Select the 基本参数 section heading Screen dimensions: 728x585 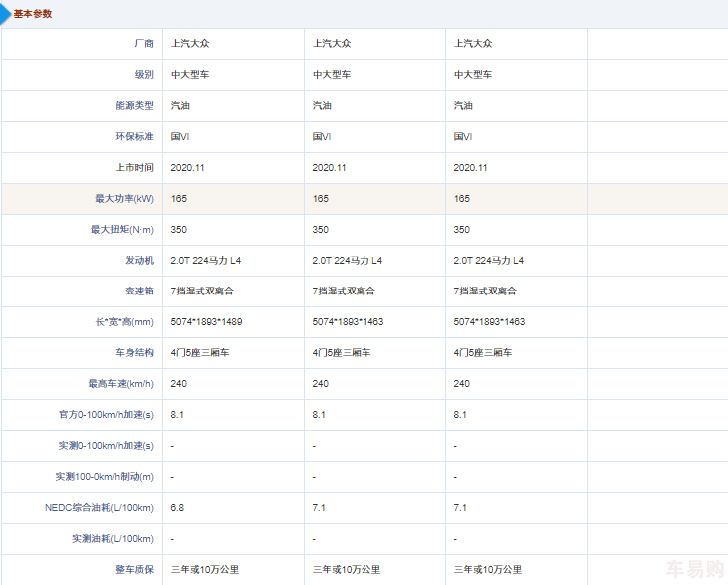(33, 14)
